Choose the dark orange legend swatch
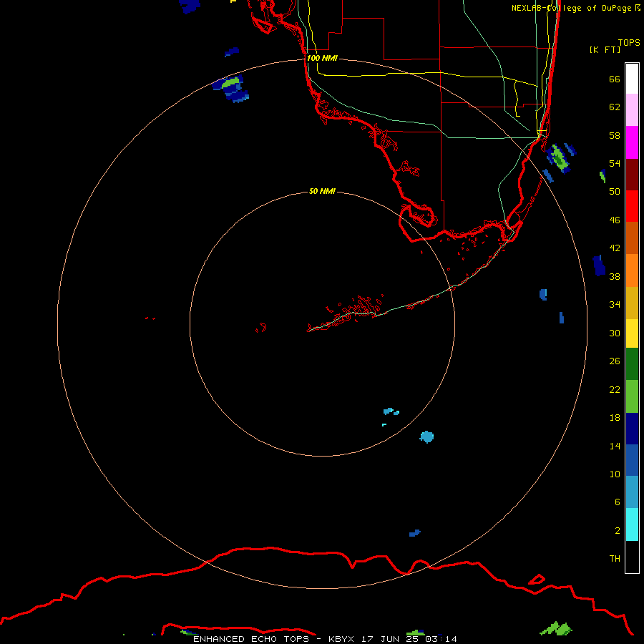Image resolution: width=644 pixels, height=644 pixels. pyautogui.click(x=632, y=238)
